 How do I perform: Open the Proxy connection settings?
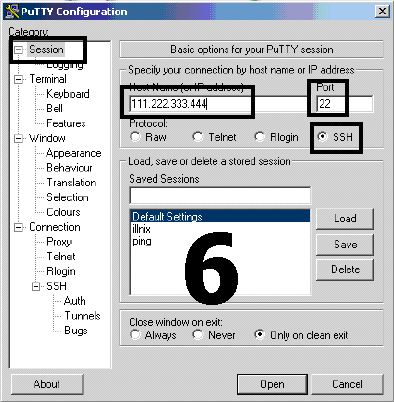tap(59, 242)
